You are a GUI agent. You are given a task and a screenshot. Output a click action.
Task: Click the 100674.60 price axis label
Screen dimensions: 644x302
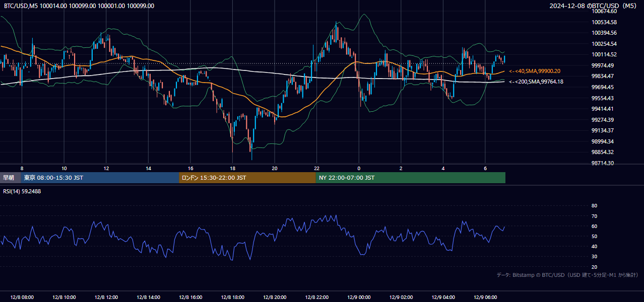(604, 11)
